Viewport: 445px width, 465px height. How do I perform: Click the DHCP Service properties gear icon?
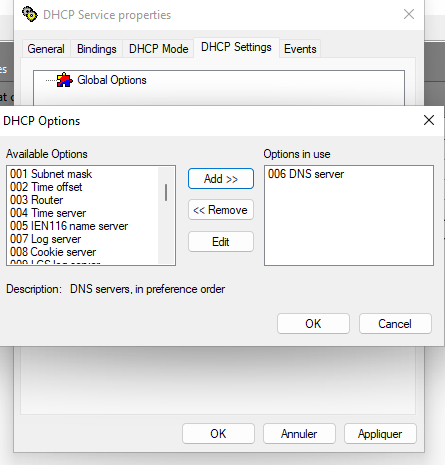pos(30,14)
